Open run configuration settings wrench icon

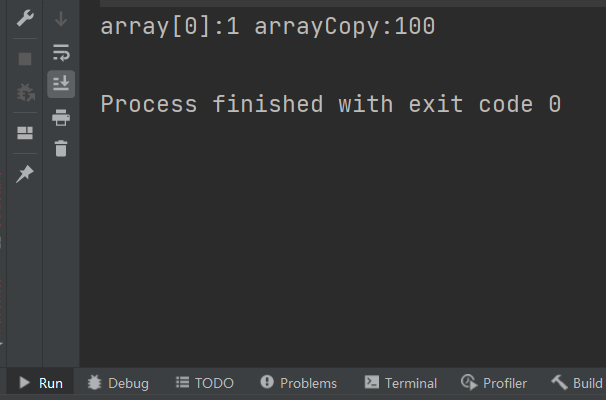click(25, 18)
